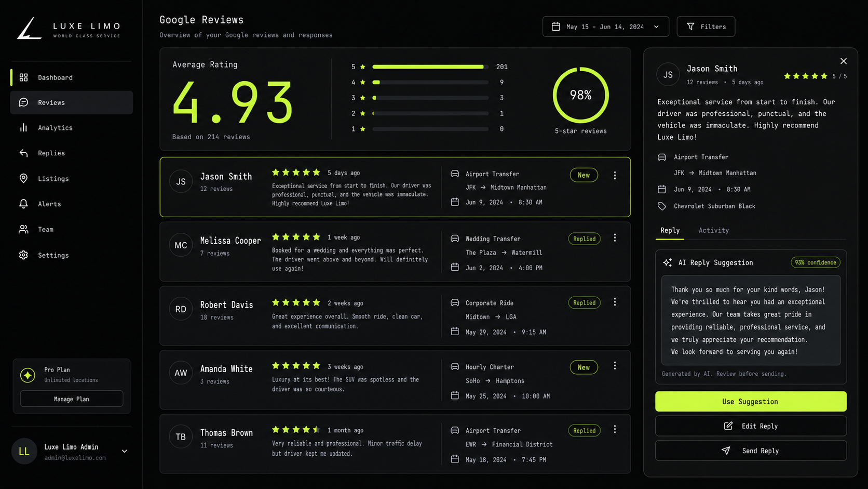Screen dimensions: 868x489
Task: Click the MC avatar for Melissa Cooper
Action: click(x=181, y=245)
